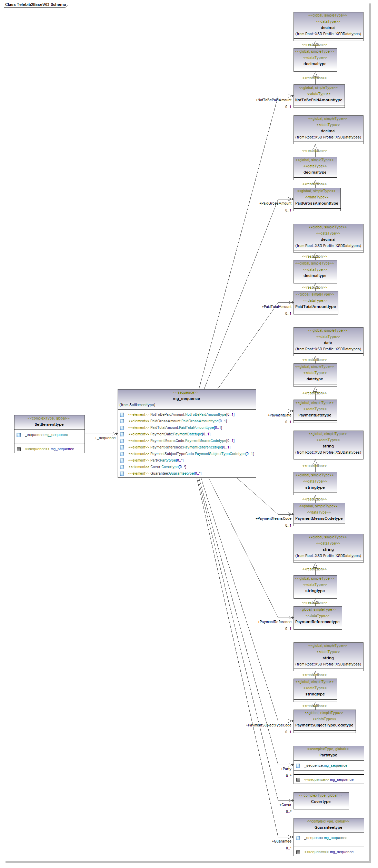Click the icon beside the NotToBePaidAmount element

[122, 415]
